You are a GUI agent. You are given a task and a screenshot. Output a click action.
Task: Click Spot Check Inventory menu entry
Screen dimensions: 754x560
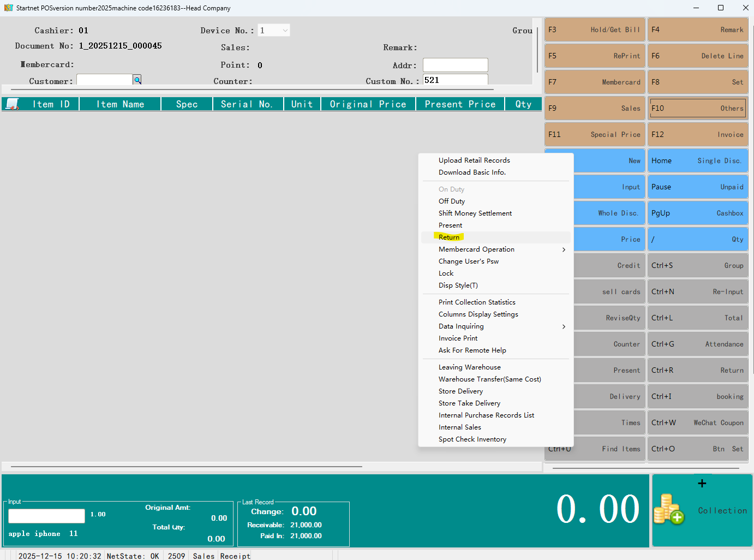472,439
